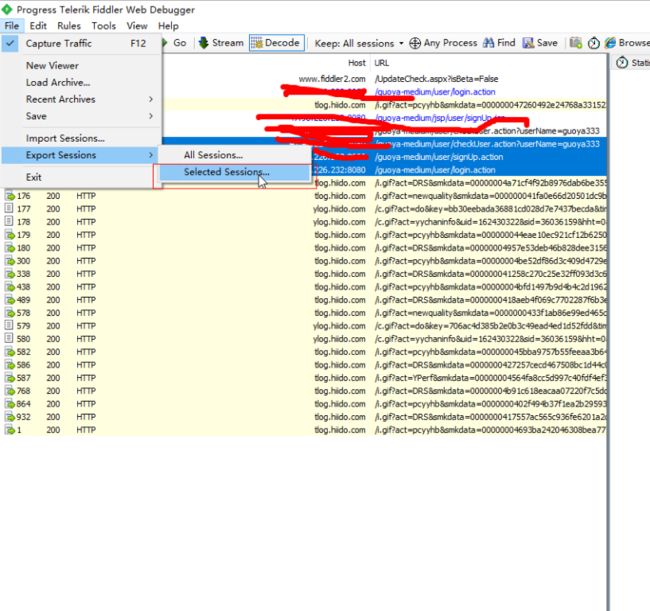Click icon of session row 338
Screen dimensions: 650x611
[x=9, y=274]
